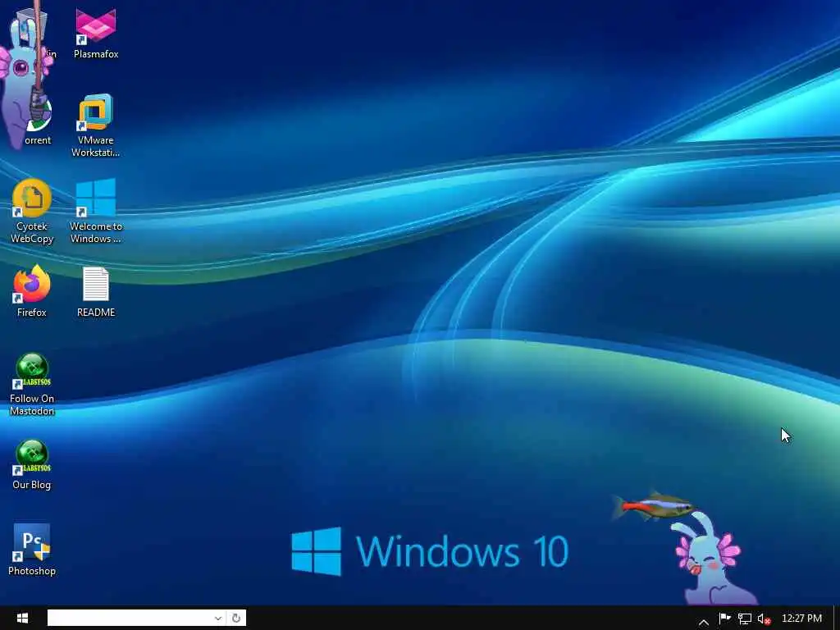Click the Show Desktop strip at the taskbar edge

pos(836,618)
